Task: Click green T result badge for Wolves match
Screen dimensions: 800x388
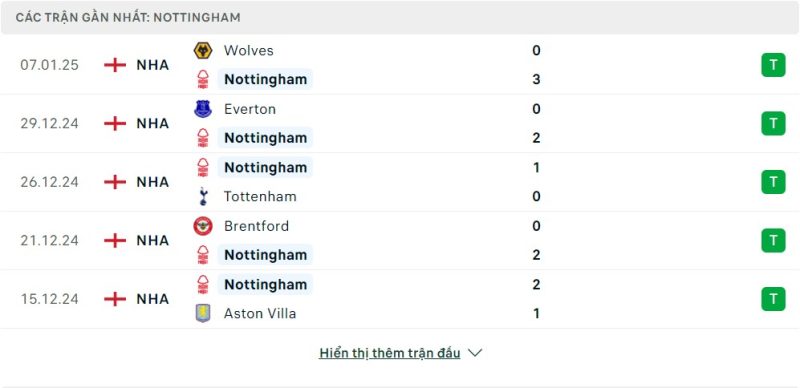Action: point(773,65)
